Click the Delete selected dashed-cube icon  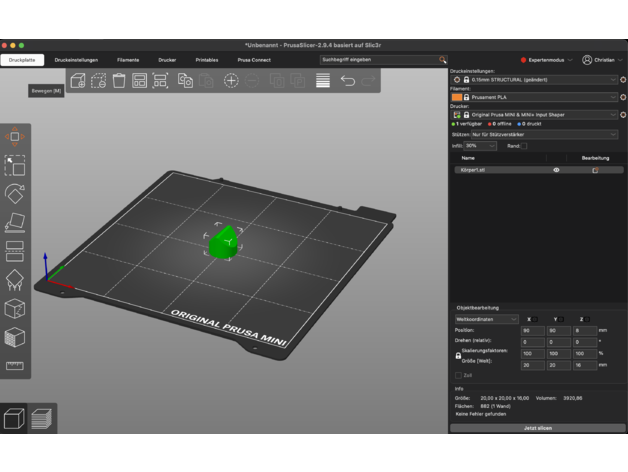99,81
